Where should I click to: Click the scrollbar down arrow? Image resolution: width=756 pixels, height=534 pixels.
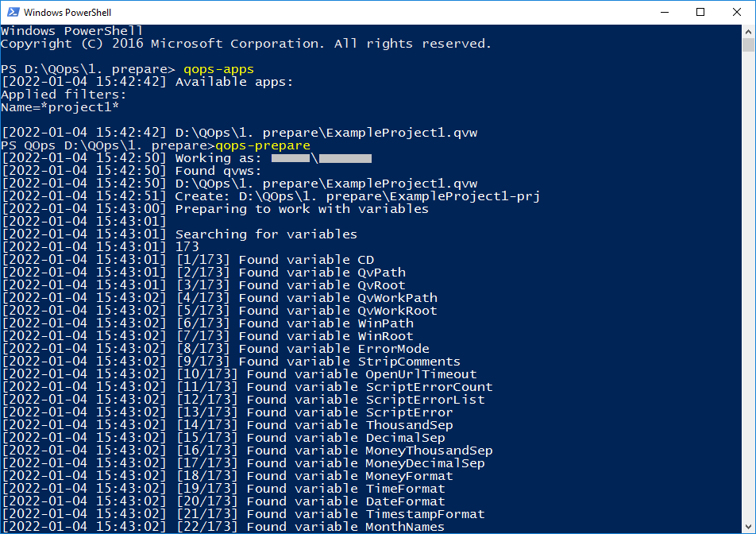pyautogui.click(x=748, y=526)
